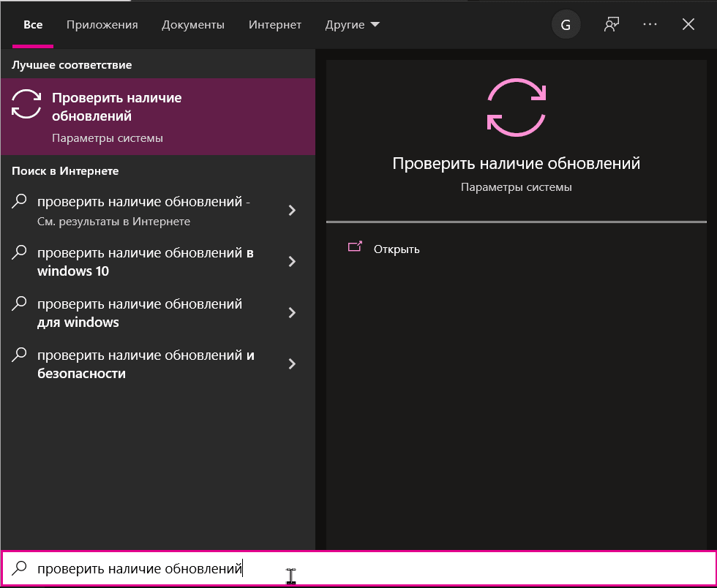Expand arrow for 'в windows 10' suggestion
The image size is (717, 588).
click(292, 262)
